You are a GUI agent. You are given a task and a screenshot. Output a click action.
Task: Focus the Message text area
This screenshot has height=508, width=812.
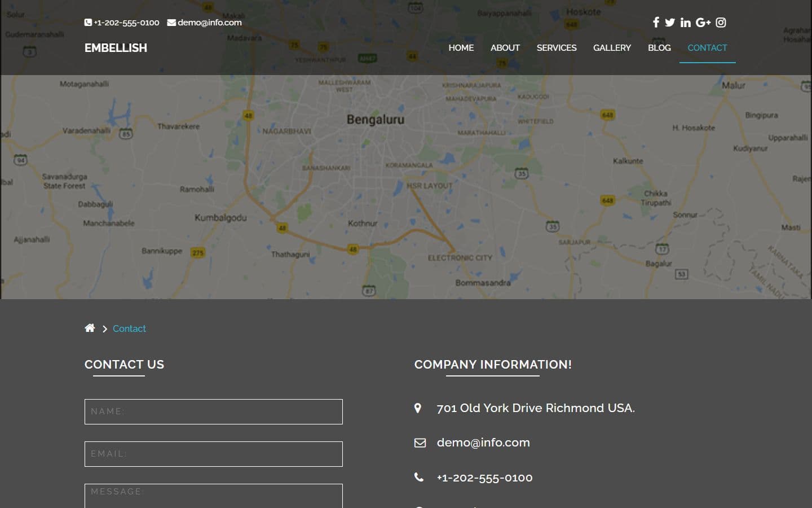click(214, 496)
